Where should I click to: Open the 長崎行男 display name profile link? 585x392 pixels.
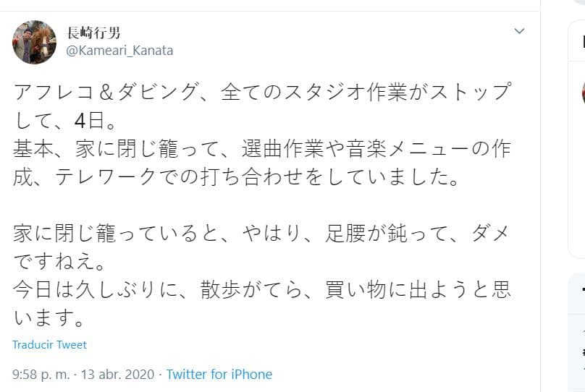pos(93,33)
